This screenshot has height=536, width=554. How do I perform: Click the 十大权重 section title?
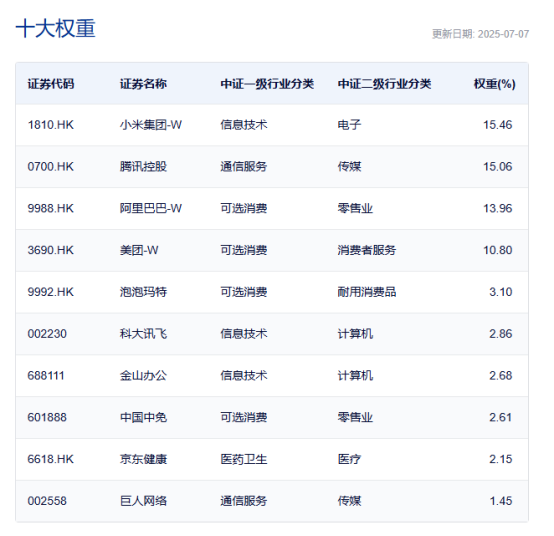coord(56,28)
